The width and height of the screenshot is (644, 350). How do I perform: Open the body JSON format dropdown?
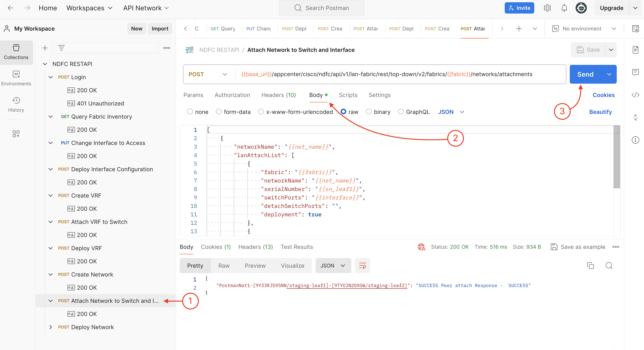[x=451, y=112]
